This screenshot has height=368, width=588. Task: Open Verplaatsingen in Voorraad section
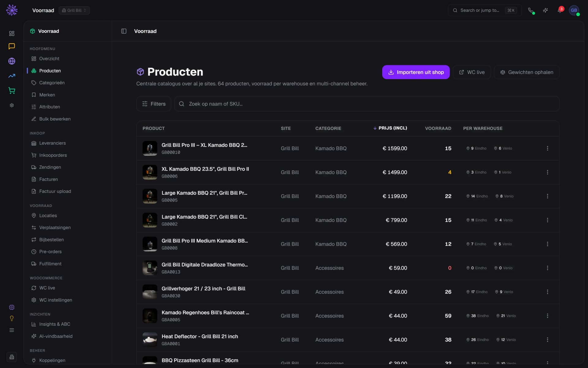pos(55,228)
